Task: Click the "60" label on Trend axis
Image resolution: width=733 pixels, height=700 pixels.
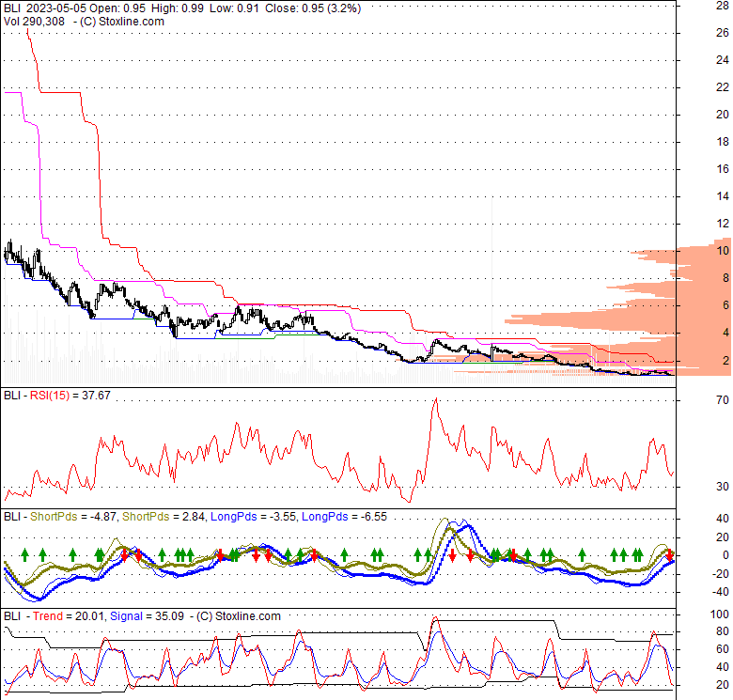Action: pos(723,649)
